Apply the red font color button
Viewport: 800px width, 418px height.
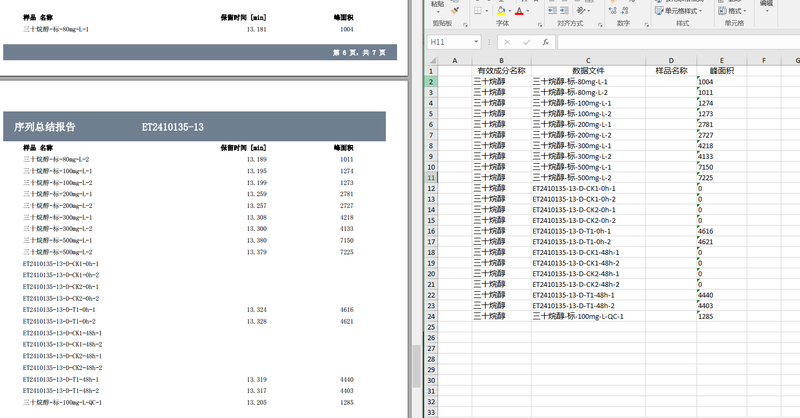[519, 11]
